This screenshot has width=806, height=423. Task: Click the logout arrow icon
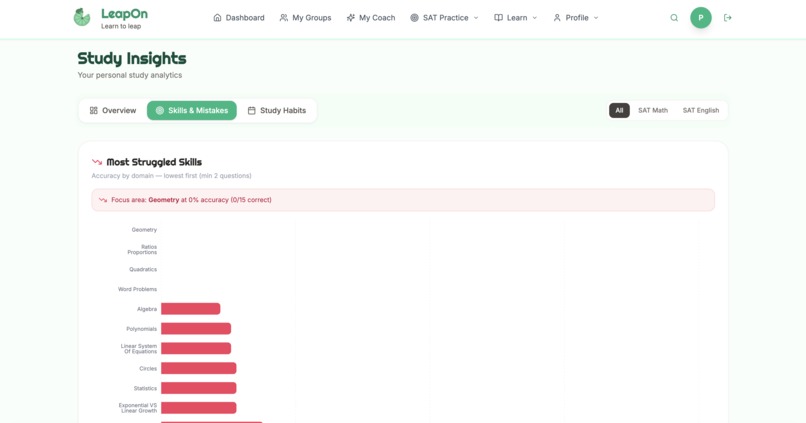(727, 18)
